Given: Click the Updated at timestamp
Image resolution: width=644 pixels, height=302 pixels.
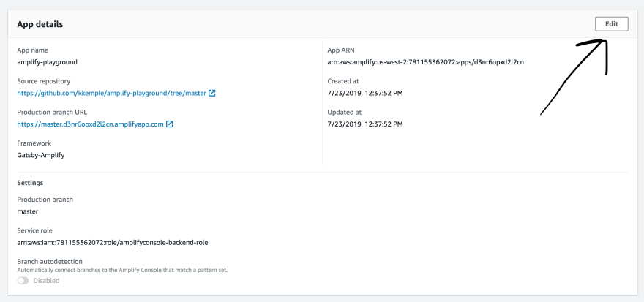Looking at the screenshot, I should 365,124.
